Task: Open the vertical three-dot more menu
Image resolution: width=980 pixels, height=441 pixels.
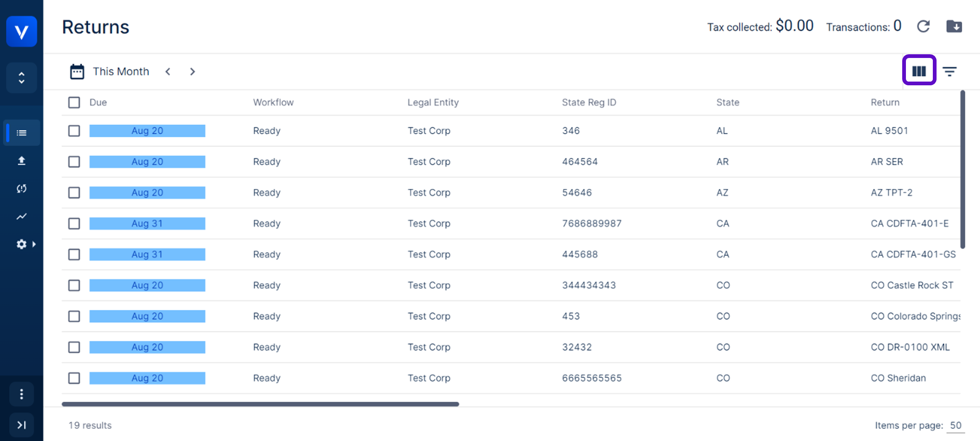Action: (22, 394)
